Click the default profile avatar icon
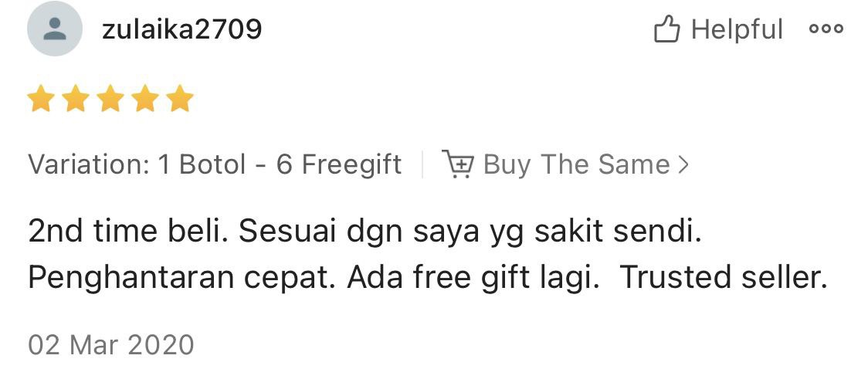Viewport: 868px width, 379px height. point(55,29)
